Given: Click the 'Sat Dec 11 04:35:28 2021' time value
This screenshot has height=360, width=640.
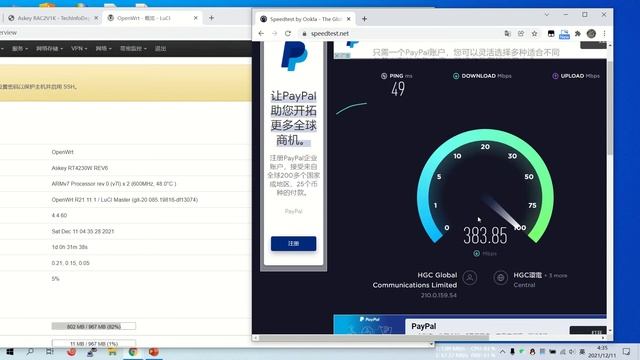Looking at the screenshot, I should (83, 231).
